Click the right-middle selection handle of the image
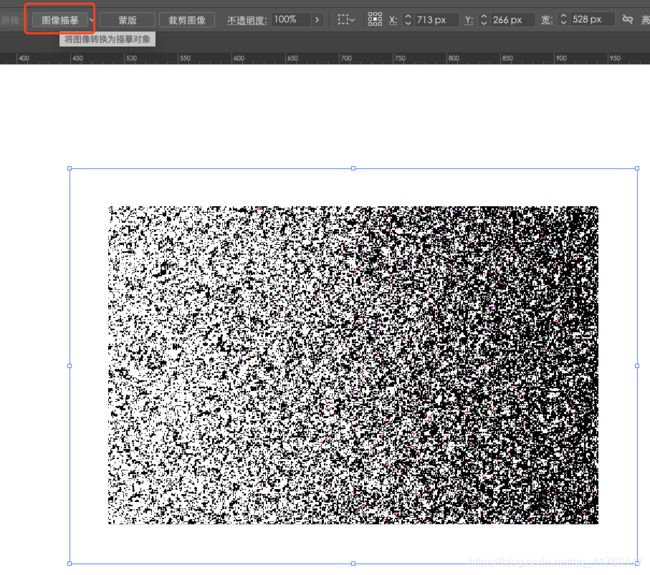Screen dimensions: 650x575 pos(637,366)
